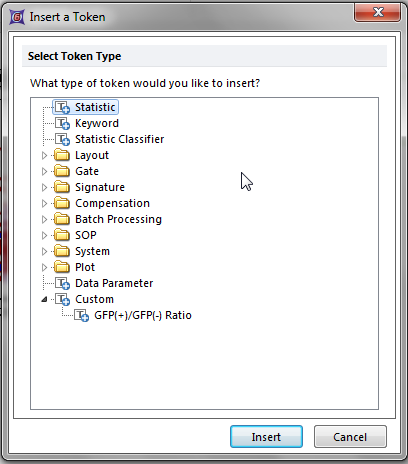Select the Custom token icon
This screenshot has height=464, width=408.
click(62, 299)
